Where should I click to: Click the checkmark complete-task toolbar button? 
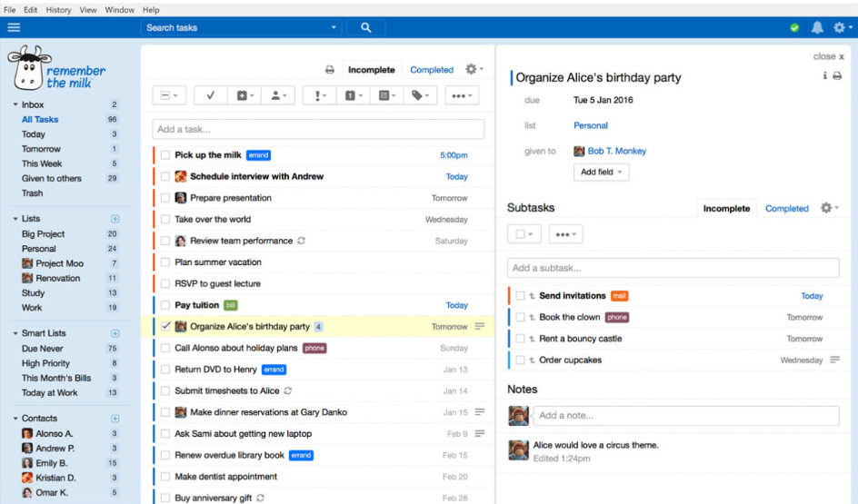(x=211, y=95)
